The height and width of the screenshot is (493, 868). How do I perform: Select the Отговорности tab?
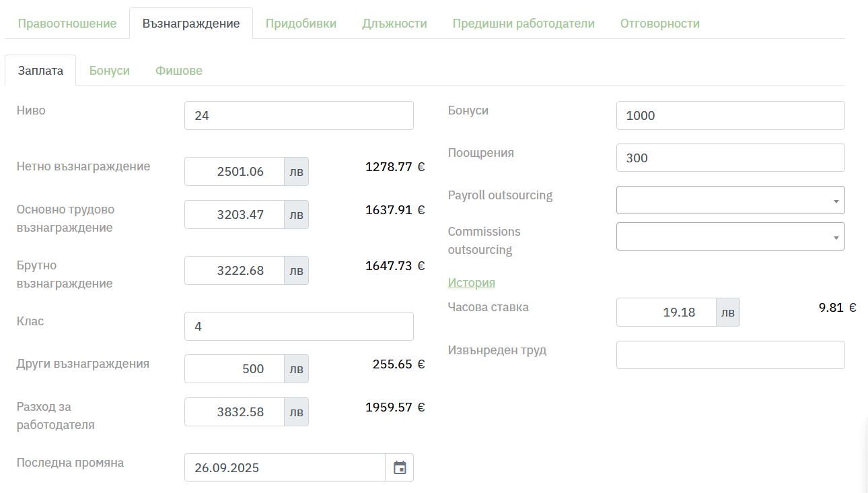(x=659, y=24)
